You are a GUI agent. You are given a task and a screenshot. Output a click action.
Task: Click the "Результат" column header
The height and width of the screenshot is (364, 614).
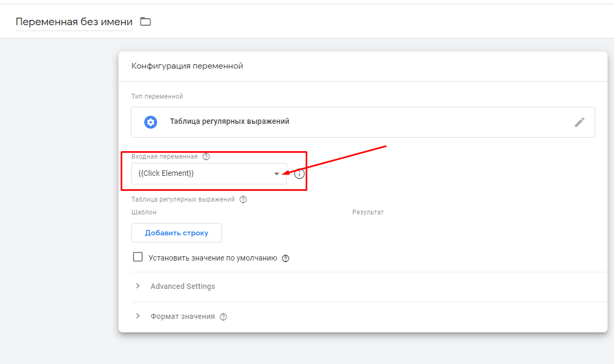pyautogui.click(x=368, y=212)
